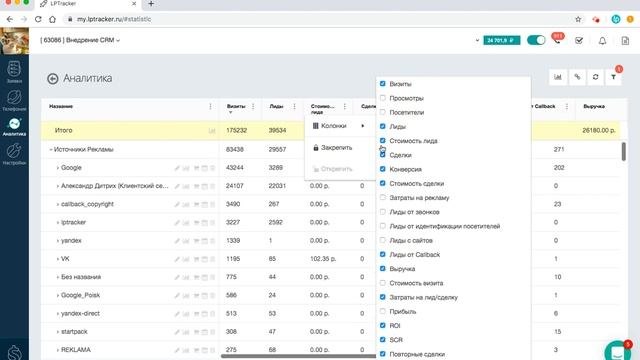Click the vertical table scrollbar
Viewport: 640px width, 360px height.
624,151
